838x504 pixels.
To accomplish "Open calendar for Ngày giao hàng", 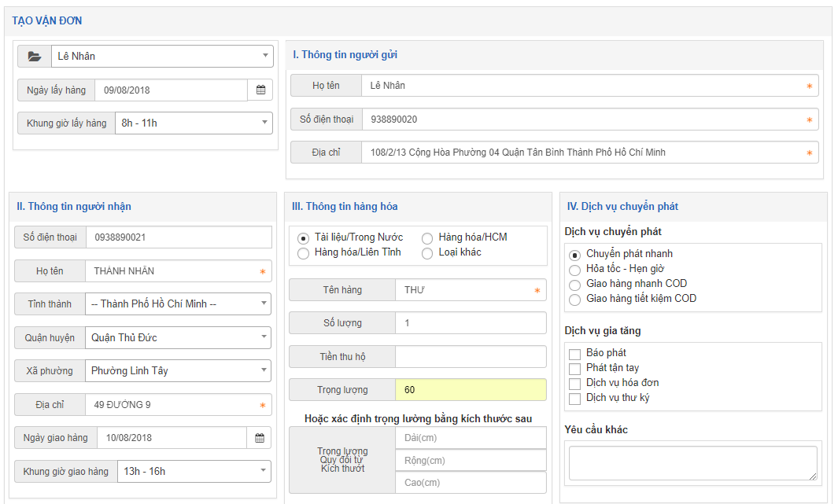I will [260, 438].
